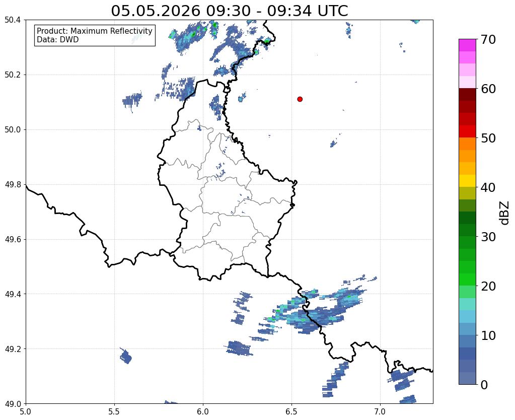515x420 pixels.
Task: Click the 49.8 latitude axis tick label
Action: (x=13, y=185)
